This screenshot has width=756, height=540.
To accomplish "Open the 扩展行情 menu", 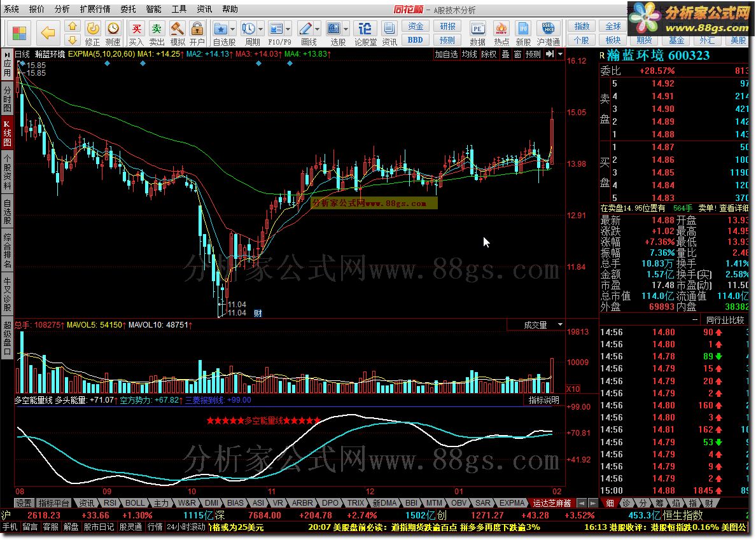I will (95, 9).
